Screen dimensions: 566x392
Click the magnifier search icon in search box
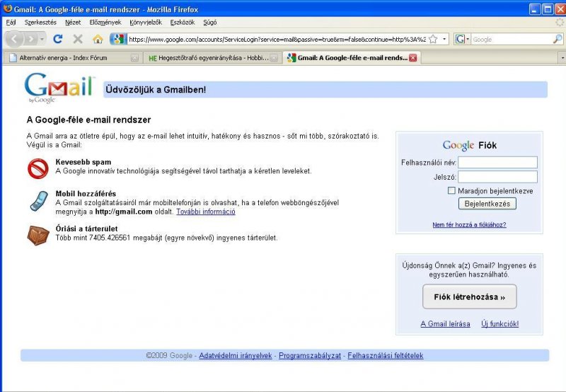[x=558, y=39]
